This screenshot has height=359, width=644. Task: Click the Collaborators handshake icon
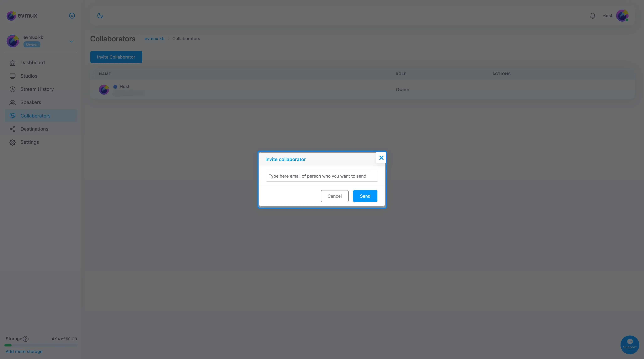pos(13,116)
